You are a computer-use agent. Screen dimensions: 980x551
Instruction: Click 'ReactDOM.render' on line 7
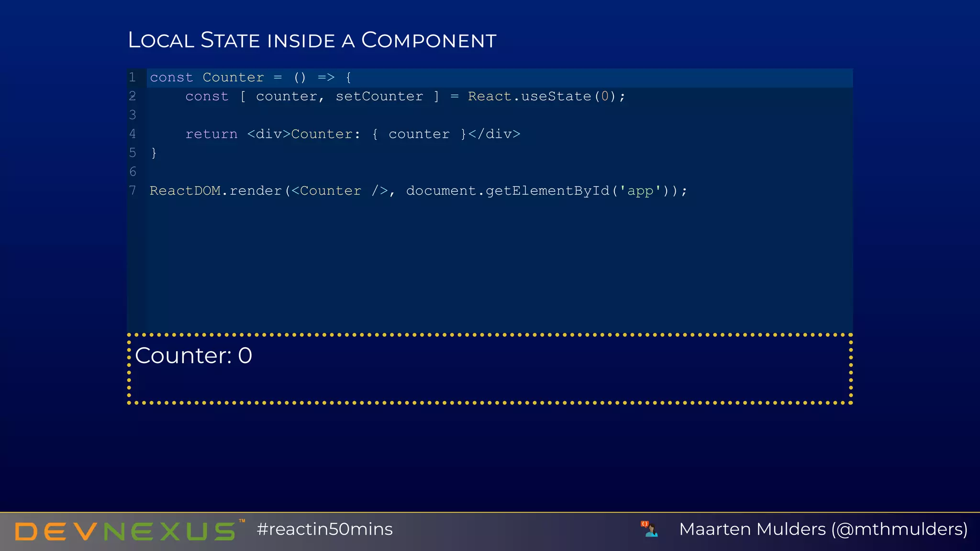point(216,190)
